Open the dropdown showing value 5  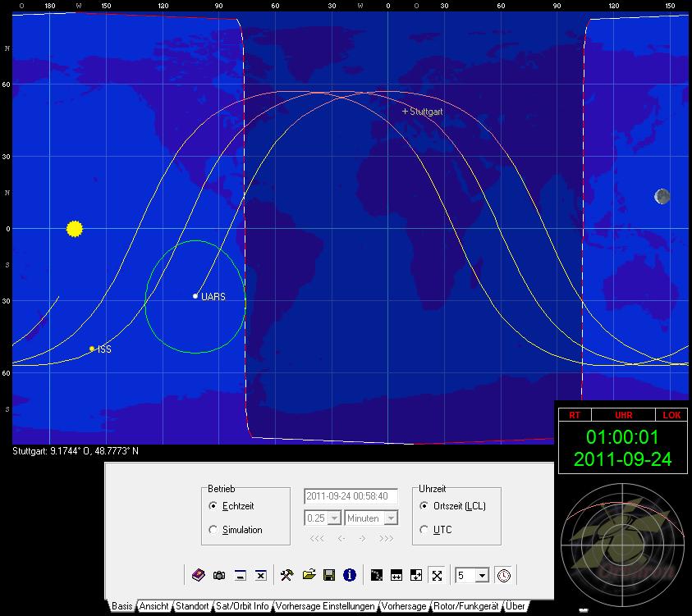pyautogui.click(x=482, y=576)
